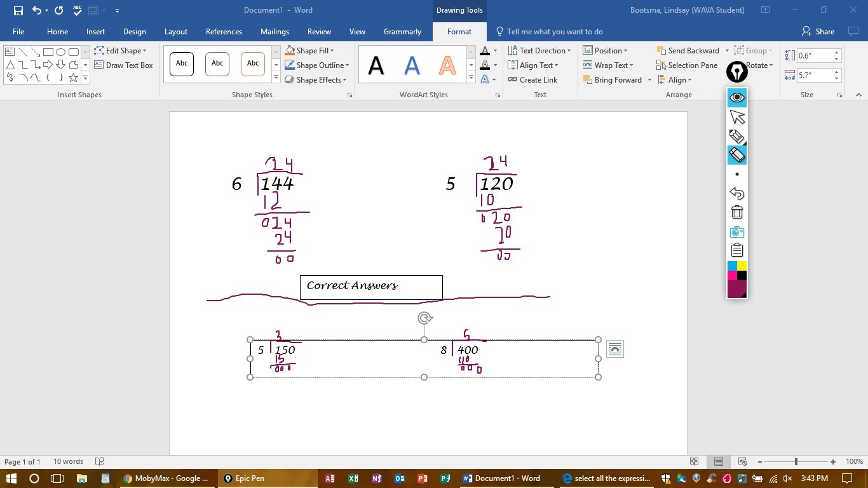Select the yellow color in Epic Pen palette
868x488 pixels.
click(x=742, y=266)
